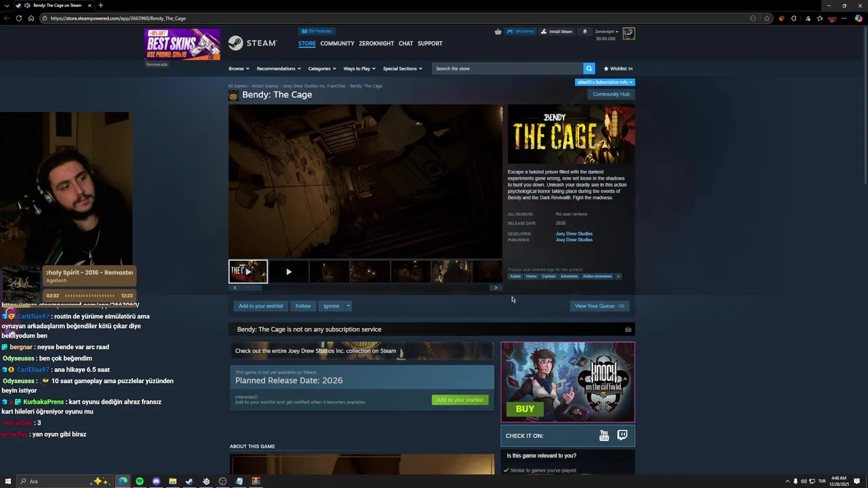
Task: Open Spotify from the taskbar
Action: coord(140,481)
